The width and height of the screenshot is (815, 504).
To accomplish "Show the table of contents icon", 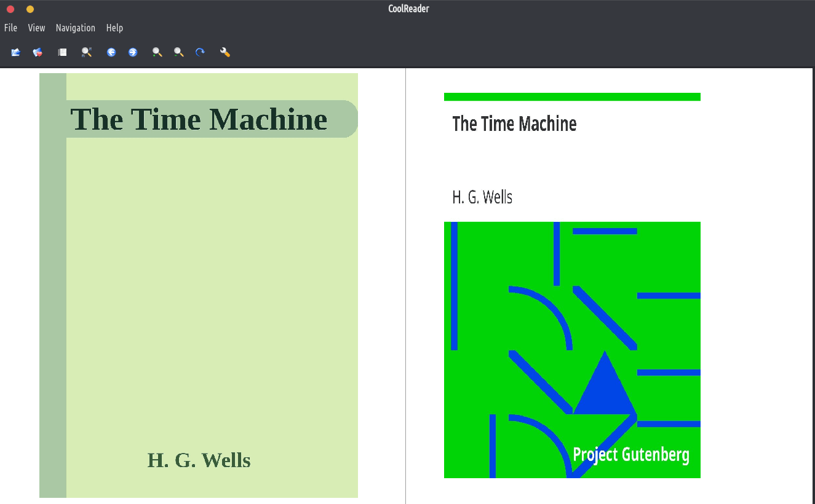I will (x=62, y=52).
